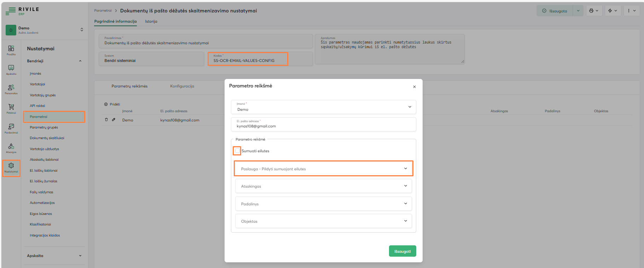The width and height of the screenshot is (644, 268).
Task: Enable the Sumuoti eilutes checkbox
Action: click(x=237, y=151)
